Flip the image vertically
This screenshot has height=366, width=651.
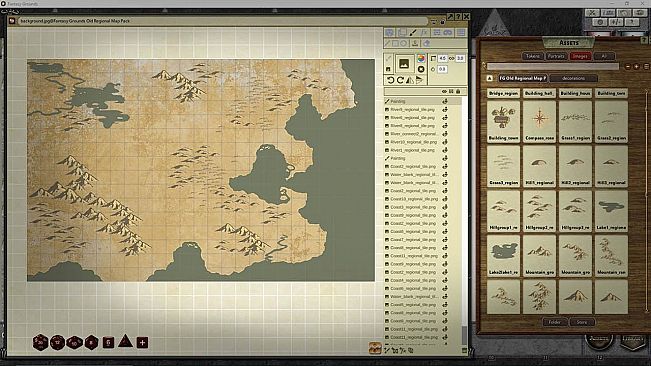(420, 80)
